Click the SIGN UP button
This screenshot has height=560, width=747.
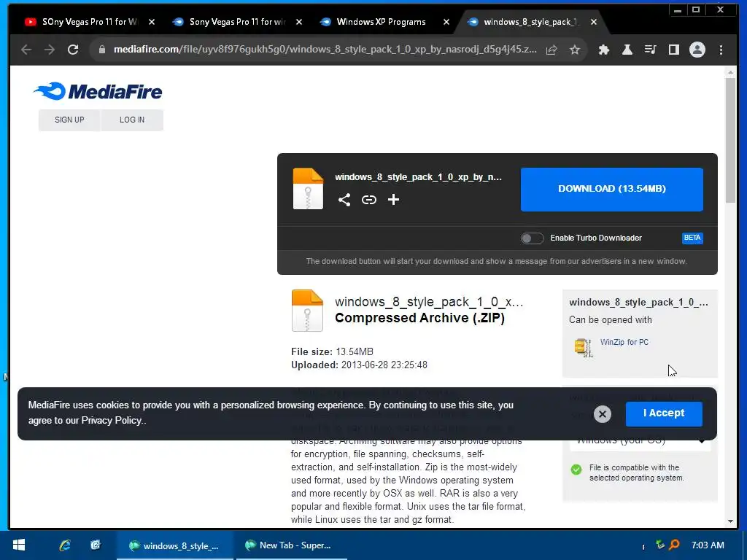[x=69, y=120]
